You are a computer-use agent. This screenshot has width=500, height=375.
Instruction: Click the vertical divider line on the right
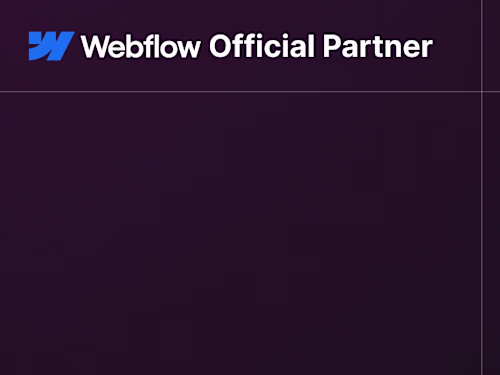pos(482,187)
